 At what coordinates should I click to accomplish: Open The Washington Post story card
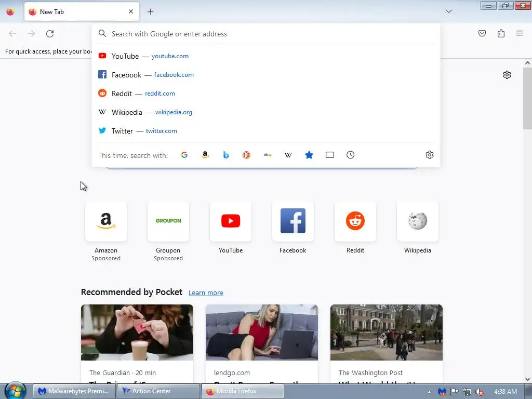[x=387, y=344]
